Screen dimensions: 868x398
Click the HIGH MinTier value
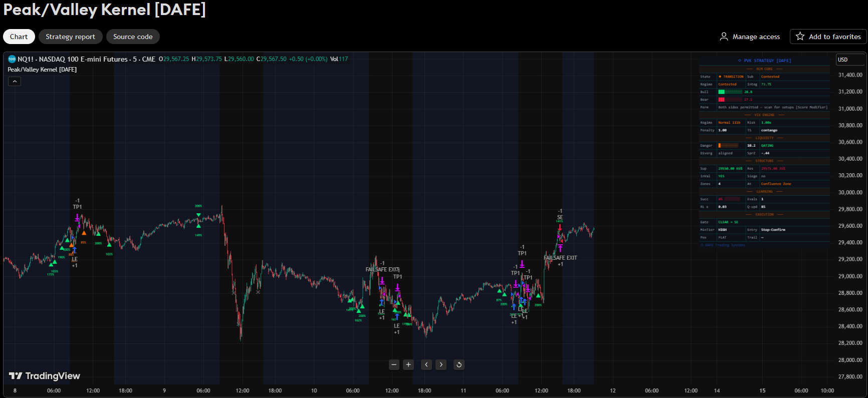coord(722,230)
